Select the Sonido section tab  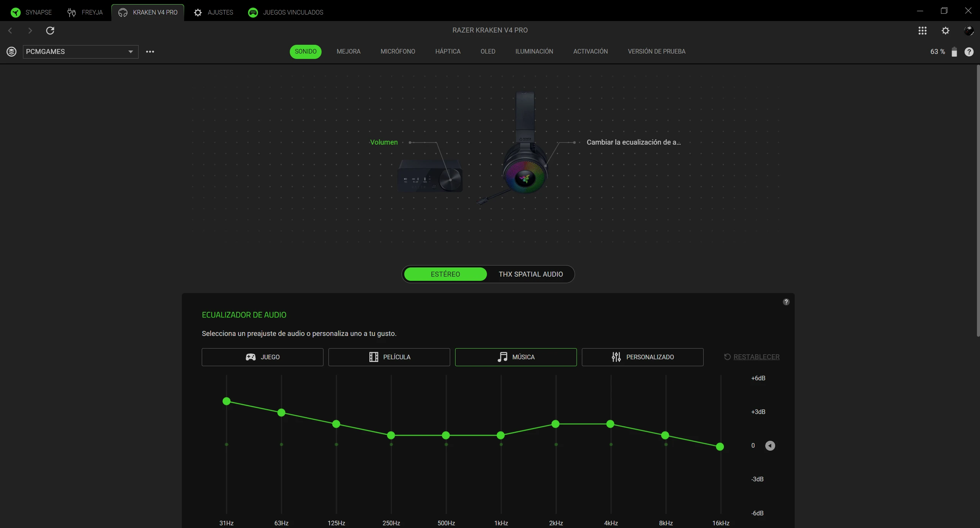coord(305,52)
